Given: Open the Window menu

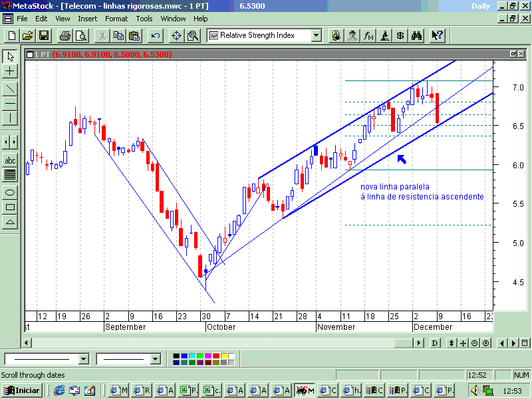Looking at the screenshot, I should click(x=173, y=19).
